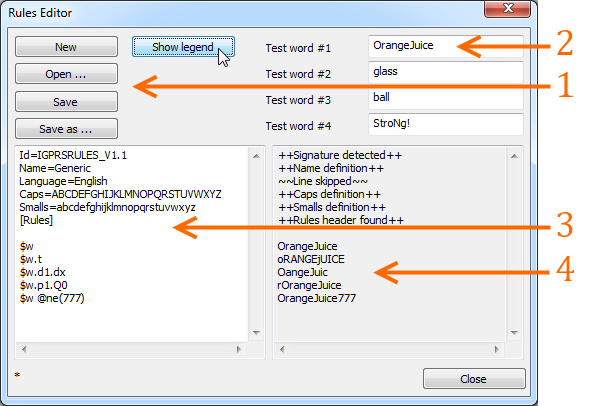Select ++Caps definition++ output line

(330, 194)
